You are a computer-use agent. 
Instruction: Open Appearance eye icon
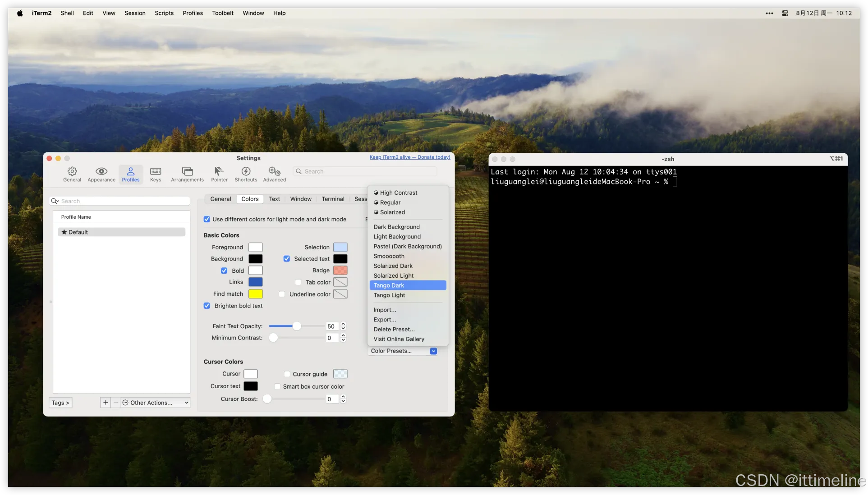click(101, 171)
